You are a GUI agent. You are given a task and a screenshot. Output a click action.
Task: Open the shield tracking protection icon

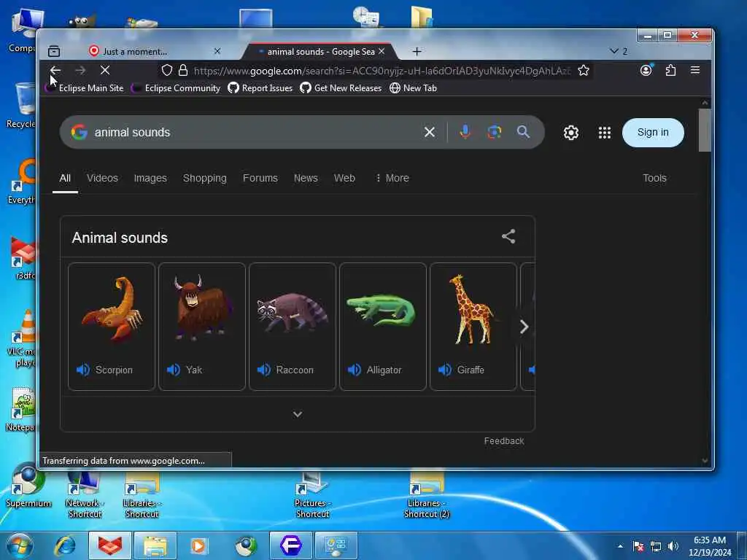pos(167,71)
